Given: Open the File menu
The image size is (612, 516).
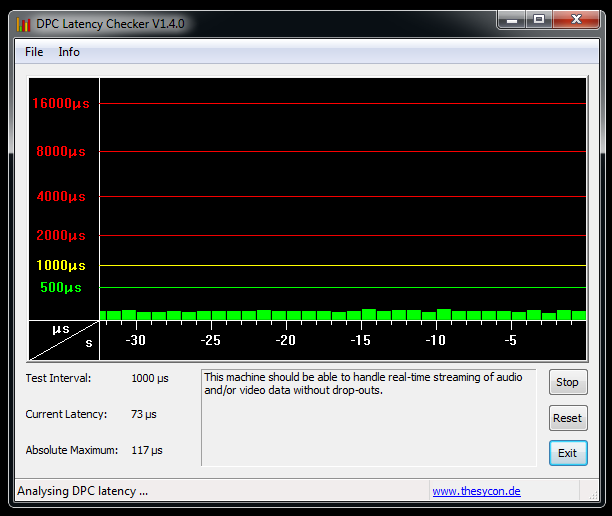Looking at the screenshot, I should click(x=34, y=52).
